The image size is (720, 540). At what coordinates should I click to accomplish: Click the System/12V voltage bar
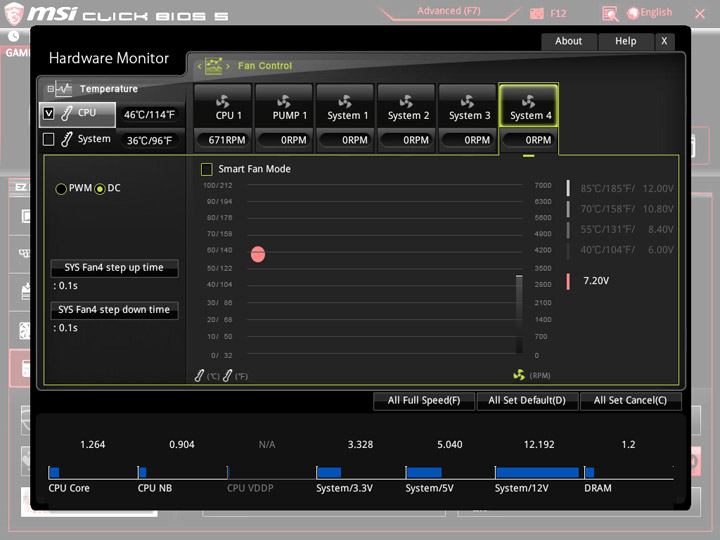click(537, 472)
